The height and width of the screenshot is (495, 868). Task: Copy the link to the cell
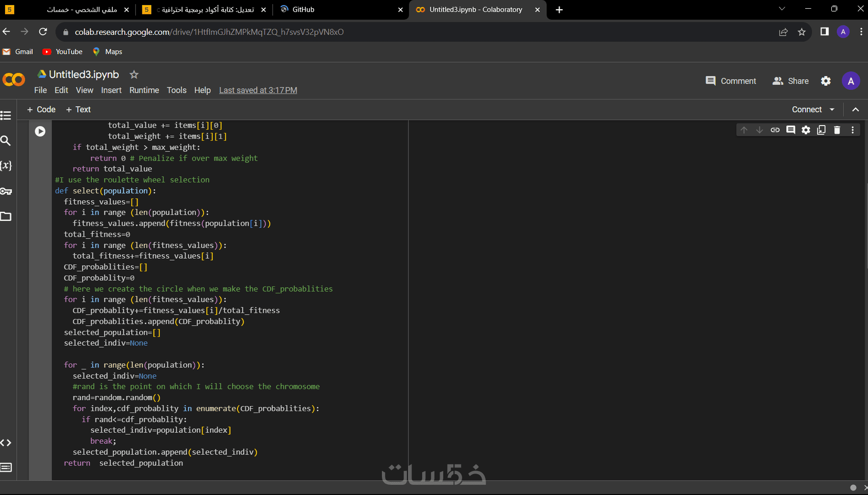coord(775,130)
